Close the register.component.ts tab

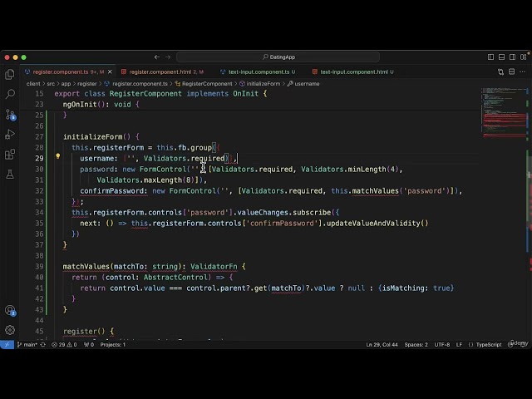click(110, 71)
